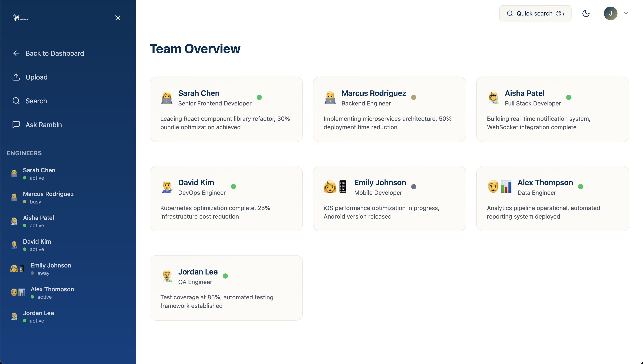Open the Aisha Patel team card
This screenshot has width=643, height=364.
tap(552, 109)
